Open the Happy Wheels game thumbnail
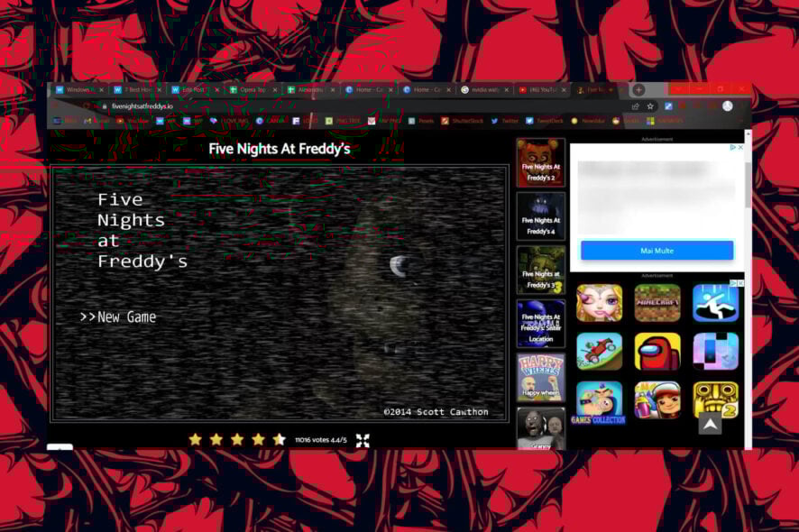799x532 pixels. [541, 378]
